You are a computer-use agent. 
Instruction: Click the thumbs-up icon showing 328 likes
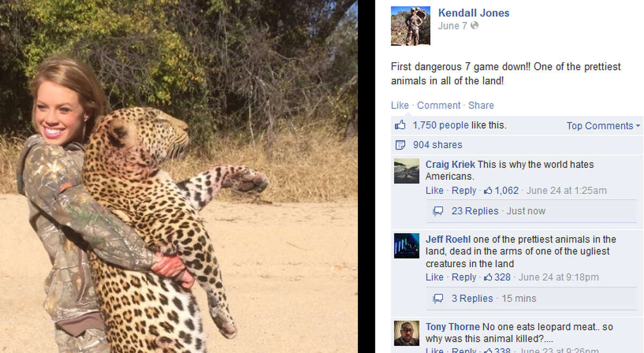pyautogui.click(x=488, y=277)
